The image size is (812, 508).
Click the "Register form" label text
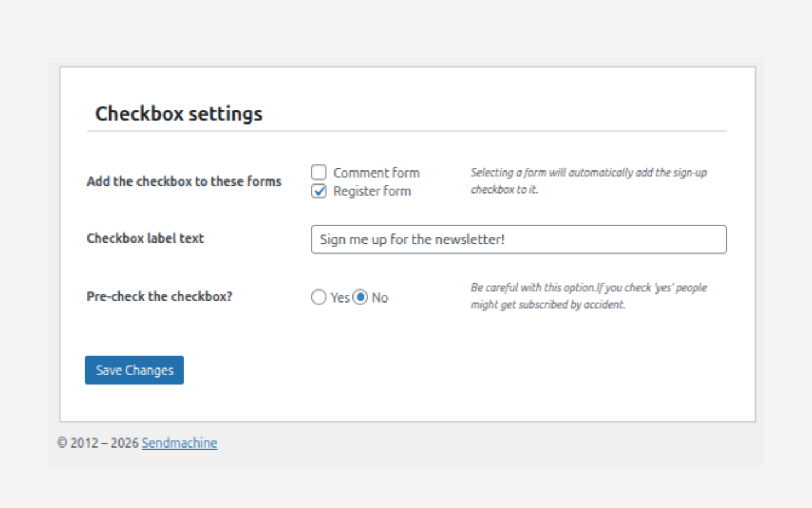coord(372,191)
